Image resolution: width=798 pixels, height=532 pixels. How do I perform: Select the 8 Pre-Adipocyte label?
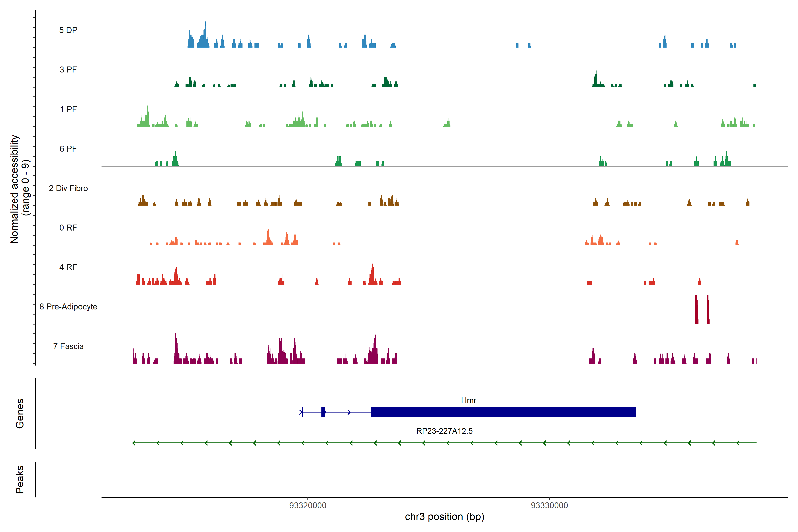click(x=68, y=307)
